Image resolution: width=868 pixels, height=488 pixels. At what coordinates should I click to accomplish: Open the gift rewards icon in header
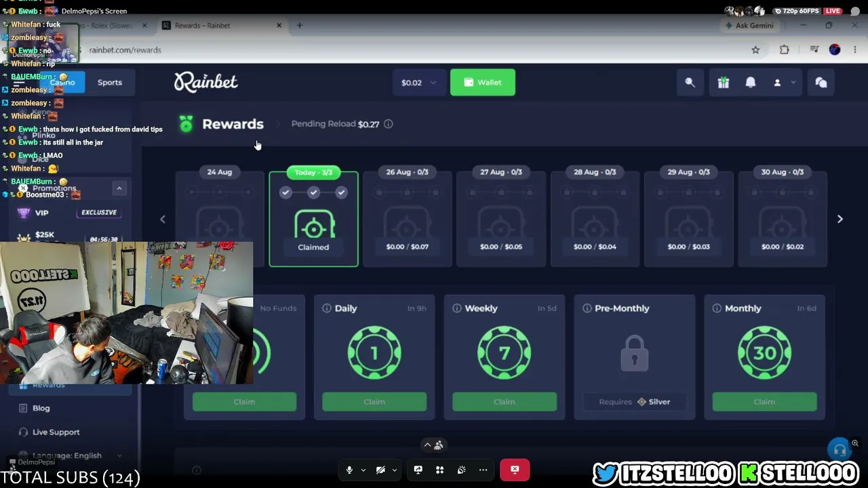click(x=724, y=83)
